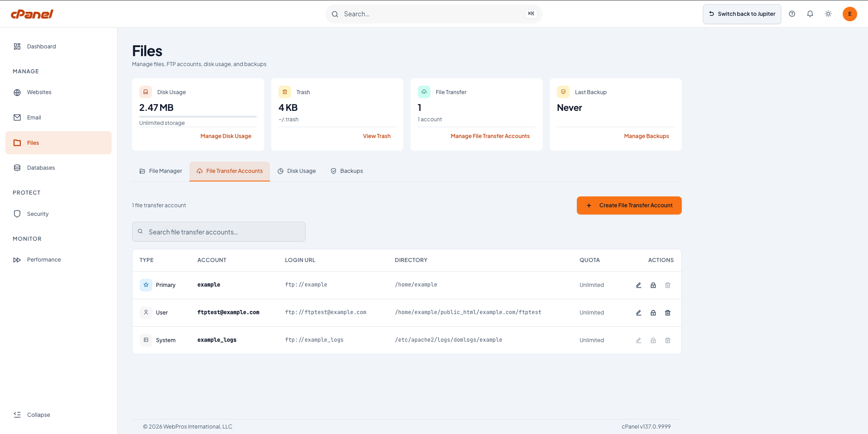Click the 2.47 MB disk usage value
The image size is (868, 434).
coord(156,108)
